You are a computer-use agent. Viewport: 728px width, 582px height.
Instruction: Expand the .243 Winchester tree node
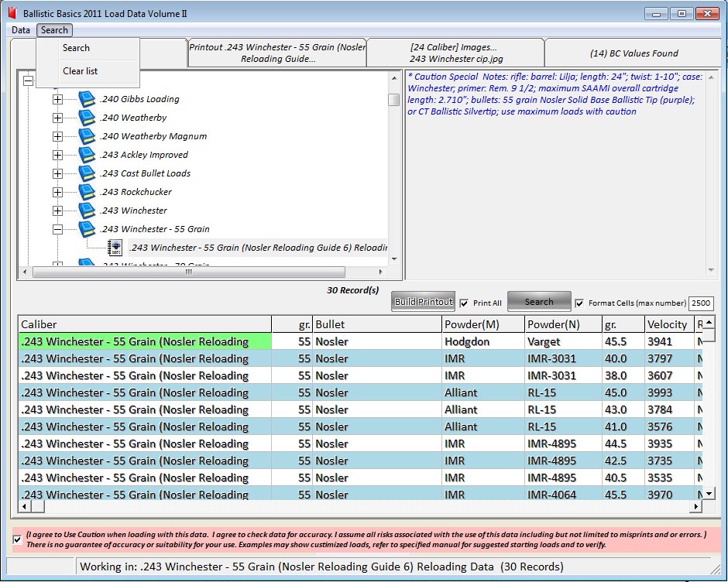[57, 211]
